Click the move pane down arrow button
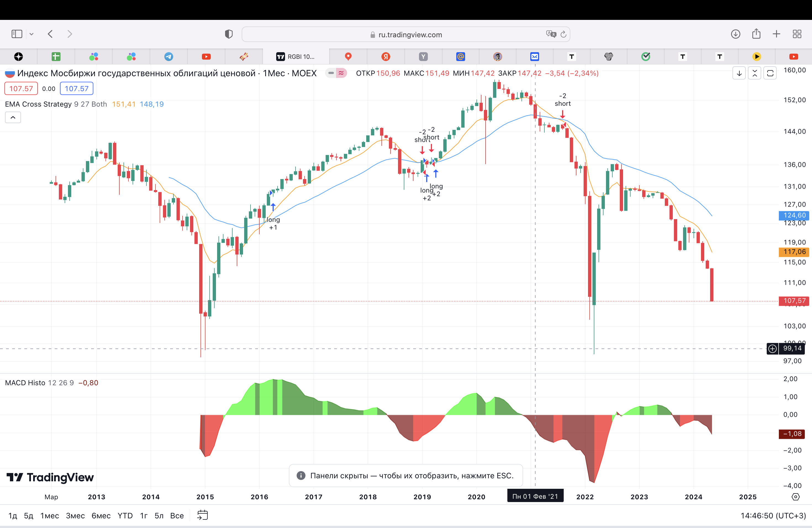Viewport: 812px width, 528px height. tap(739, 73)
